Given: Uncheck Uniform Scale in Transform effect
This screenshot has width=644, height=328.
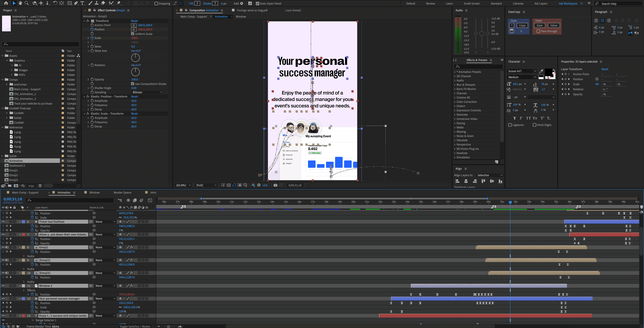Looking at the screenshot, I should click(132, 34).
